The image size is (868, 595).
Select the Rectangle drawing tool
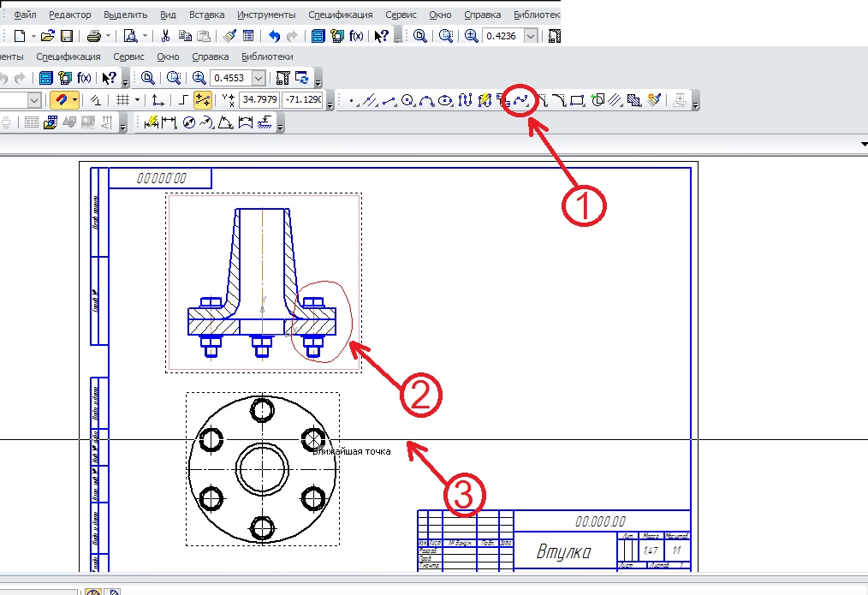[x=577, y=100]
